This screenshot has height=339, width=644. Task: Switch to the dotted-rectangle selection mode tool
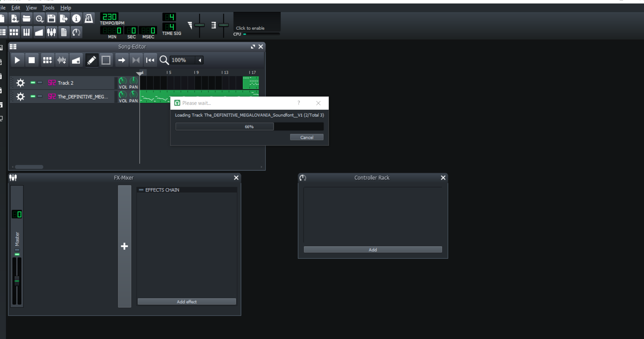[x=106, y=60]
